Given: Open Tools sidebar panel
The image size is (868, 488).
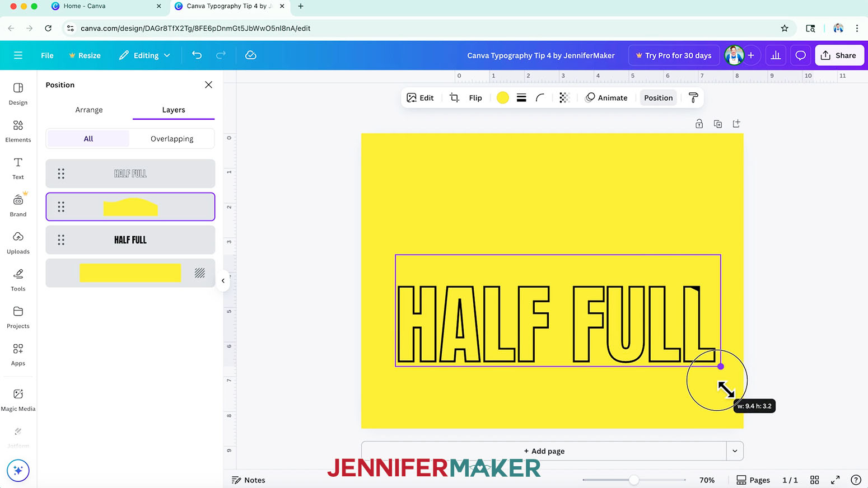Looking at the screenshot, I should click(18, 280).
